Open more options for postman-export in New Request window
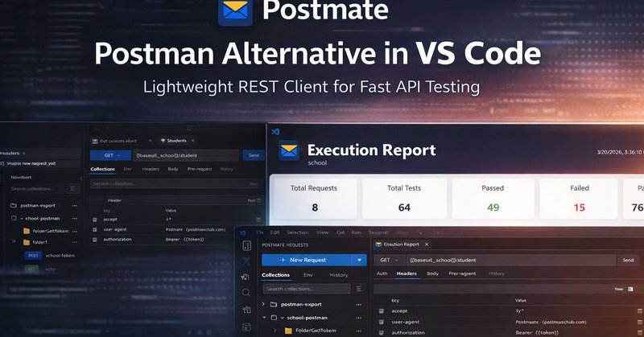 click(358, 305)
